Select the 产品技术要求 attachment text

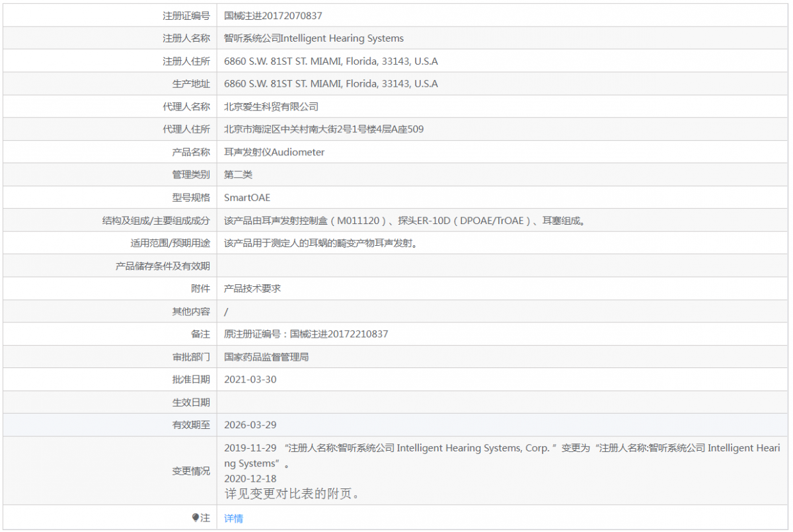pyautogui.click(x=252, y=289)
